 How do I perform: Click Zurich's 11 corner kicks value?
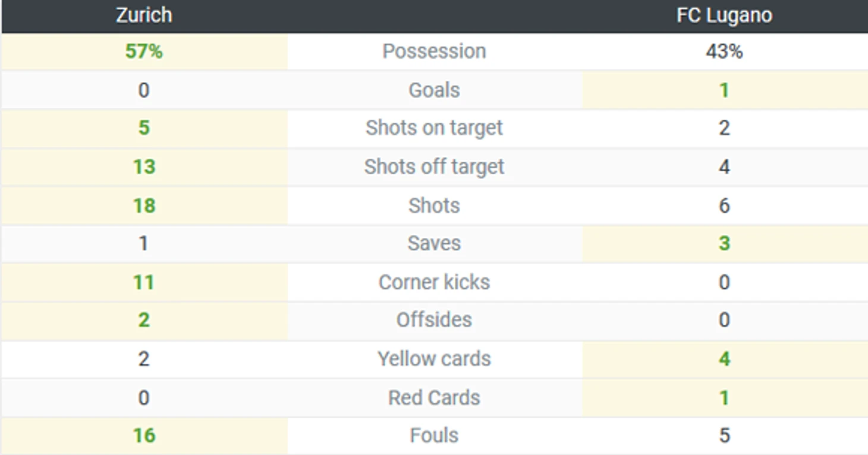point(144,282)
